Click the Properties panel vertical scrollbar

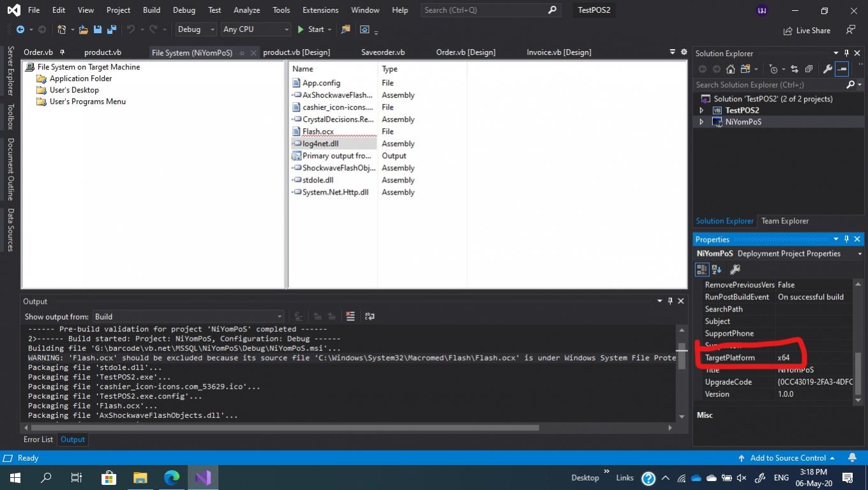point(858,375)
